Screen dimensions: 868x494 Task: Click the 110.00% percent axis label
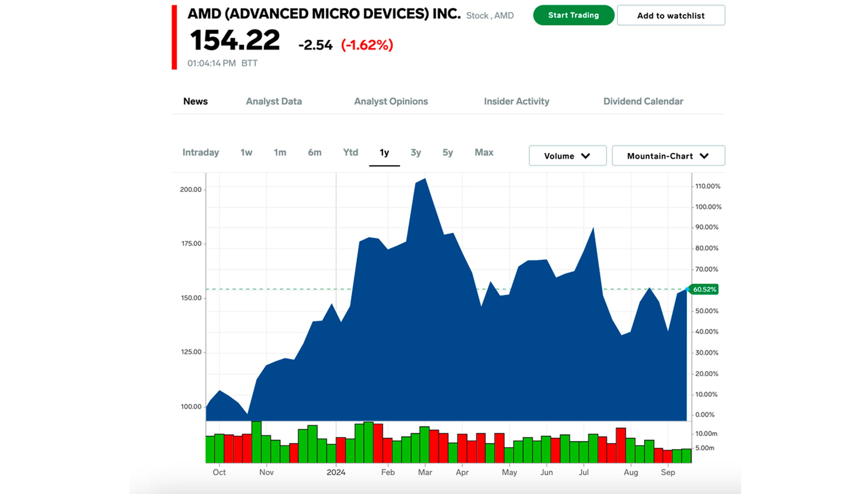[708, 186]
